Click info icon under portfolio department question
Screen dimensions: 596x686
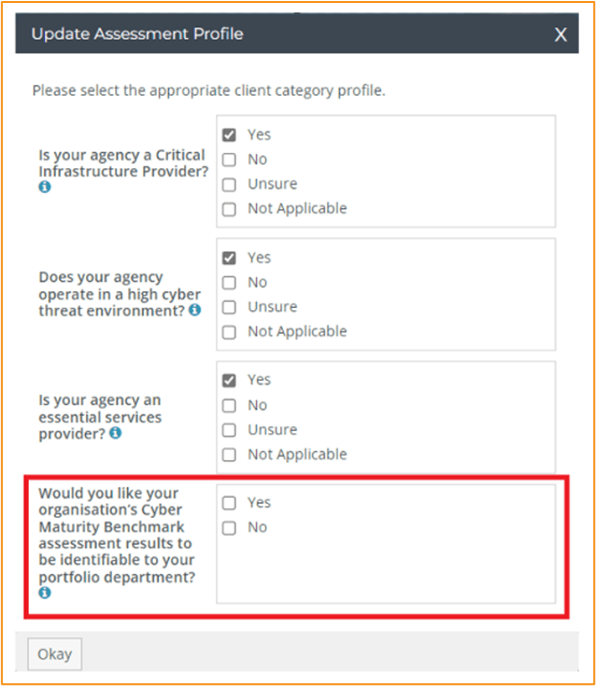45,593
